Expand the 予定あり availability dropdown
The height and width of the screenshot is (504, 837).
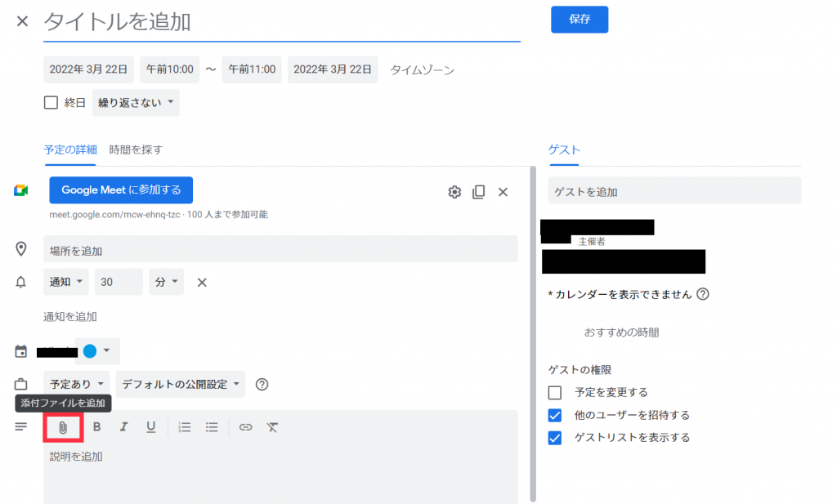click(x=77, y=384)
